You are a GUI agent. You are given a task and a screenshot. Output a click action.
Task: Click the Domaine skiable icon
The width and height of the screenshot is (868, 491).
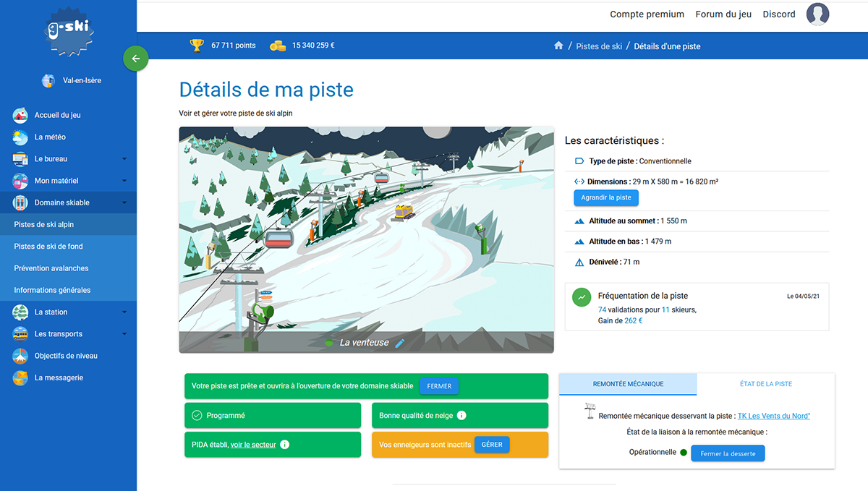pos(20,202)
